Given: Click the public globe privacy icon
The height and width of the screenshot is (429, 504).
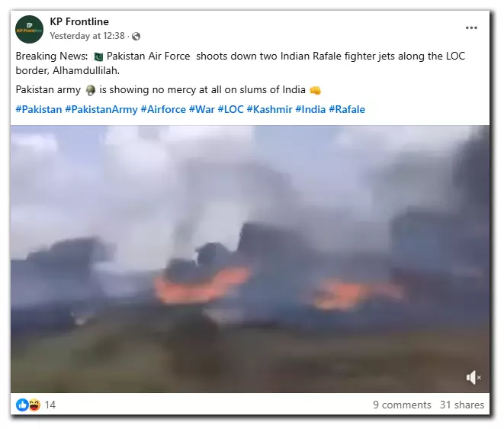Looking at the screenshot, I should (x=136, y=36).
